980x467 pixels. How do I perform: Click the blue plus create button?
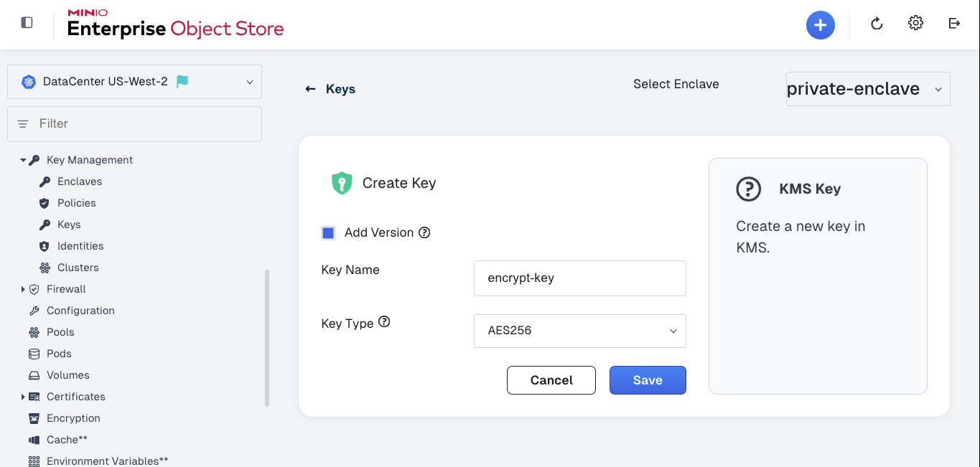tap(820, 25)
